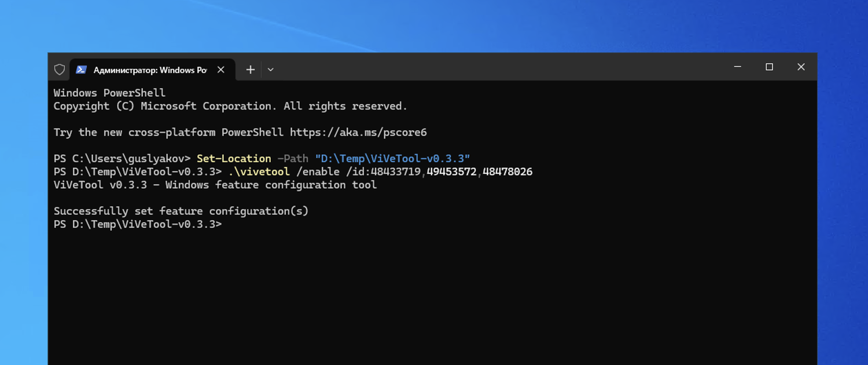Image resolution: width=868 pixels, height=365 pixels.
Task: Close the terminal window
Action: (x=801, y=67)
